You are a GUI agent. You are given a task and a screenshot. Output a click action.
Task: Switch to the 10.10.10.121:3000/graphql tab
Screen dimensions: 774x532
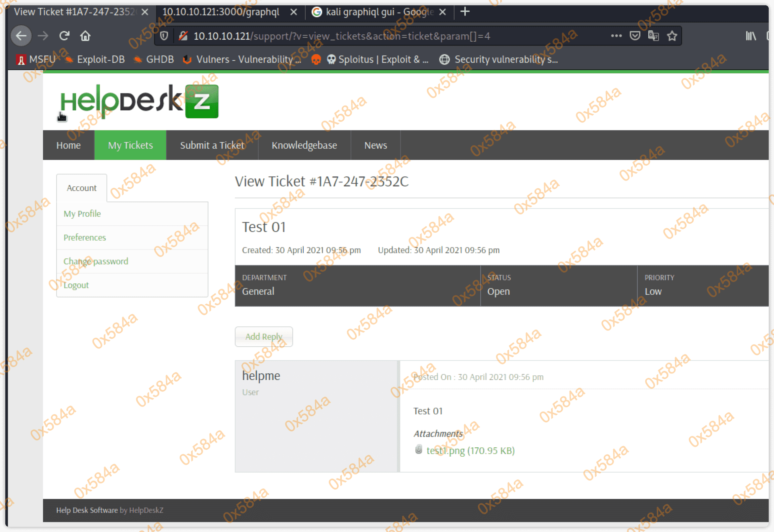click(x=221, y=12)
